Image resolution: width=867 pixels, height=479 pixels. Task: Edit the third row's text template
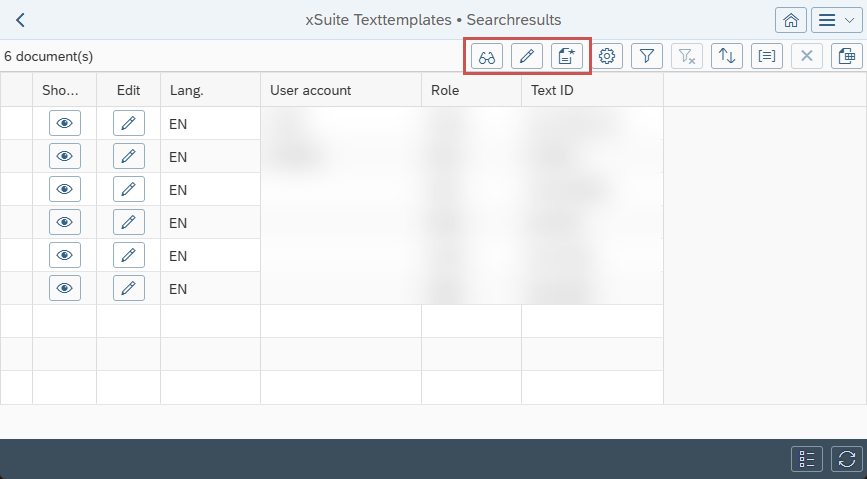[129, 189]
